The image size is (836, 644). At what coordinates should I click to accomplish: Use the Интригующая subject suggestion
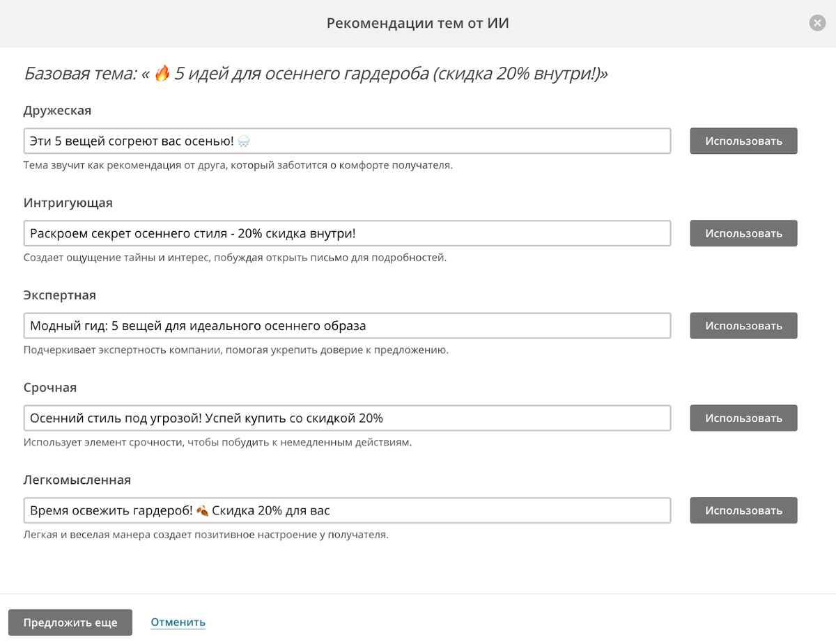coord(743,233)
